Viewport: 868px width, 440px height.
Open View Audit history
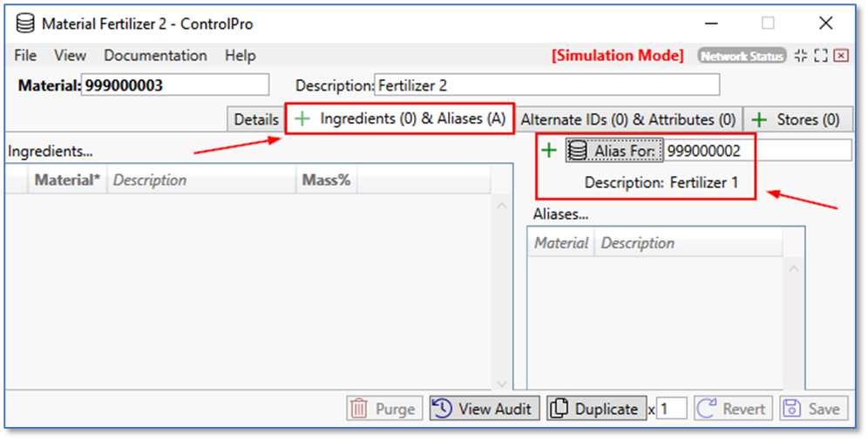[x=485, y=409]
